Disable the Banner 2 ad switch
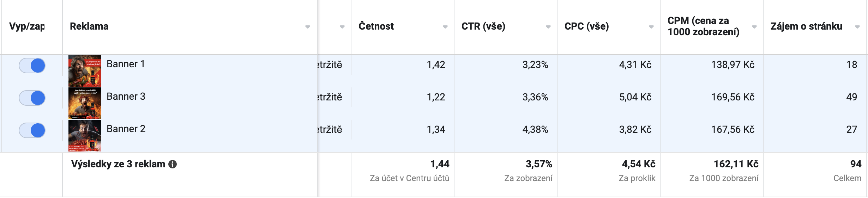This screenshot has width=868, height=198. (x=32, y=130)
